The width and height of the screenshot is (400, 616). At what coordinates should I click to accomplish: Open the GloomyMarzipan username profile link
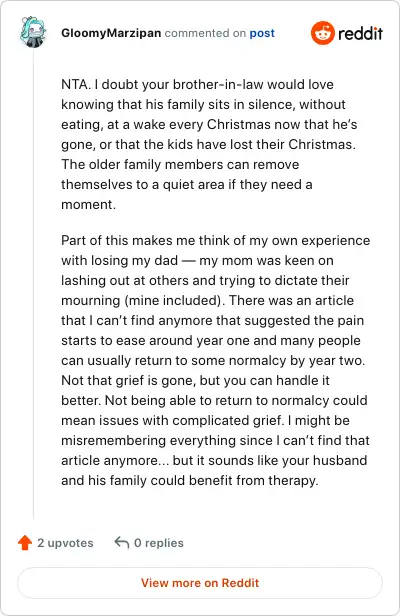click(111, 33)
